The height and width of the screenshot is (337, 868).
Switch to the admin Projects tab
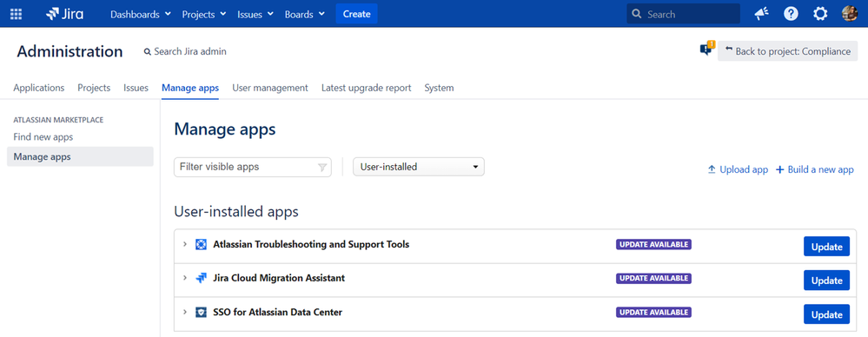coord(94,88)
